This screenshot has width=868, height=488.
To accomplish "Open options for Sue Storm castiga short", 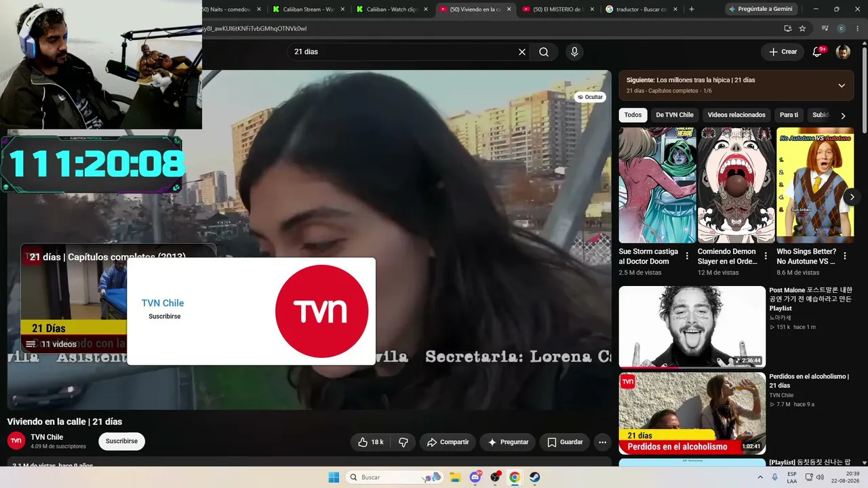I will 687,256.
